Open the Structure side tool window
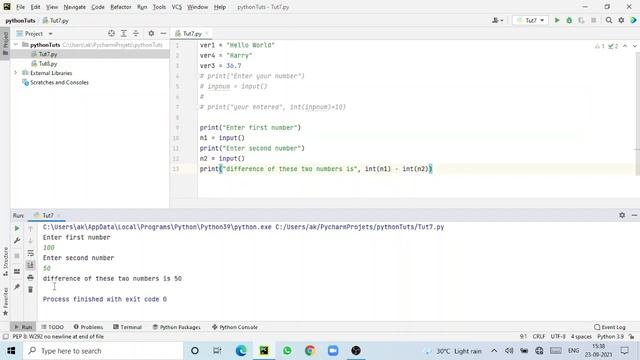The width and height of the screenshot is (640, 360). point(5,261)
